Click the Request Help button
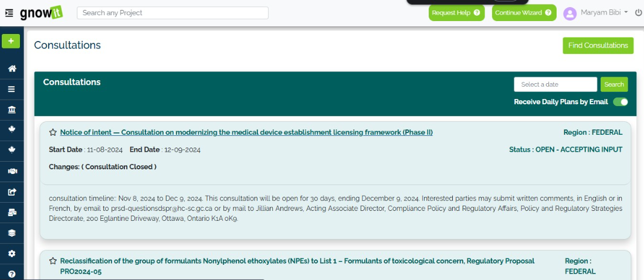The width and height of the screenshot is (644, 280). [456, 13]
